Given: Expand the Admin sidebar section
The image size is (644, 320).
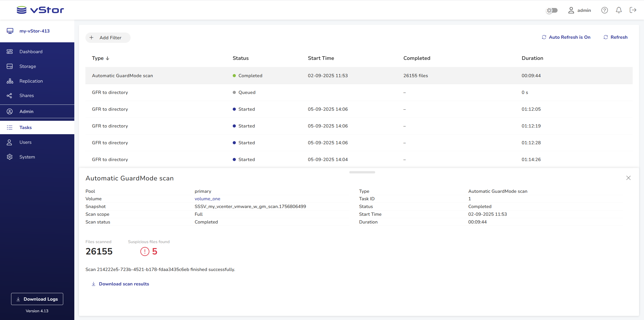Looking at the screenshot, I should pyautogui.click(x=26, y=111).
